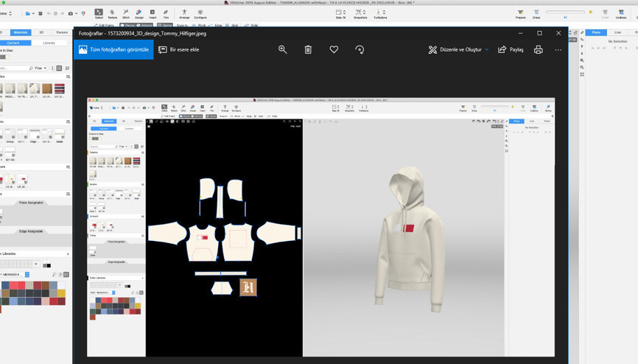Open the Arrange avatar tool
This screenshot has width=638, height=364.
pyautogui.click(x=184, y=13)
